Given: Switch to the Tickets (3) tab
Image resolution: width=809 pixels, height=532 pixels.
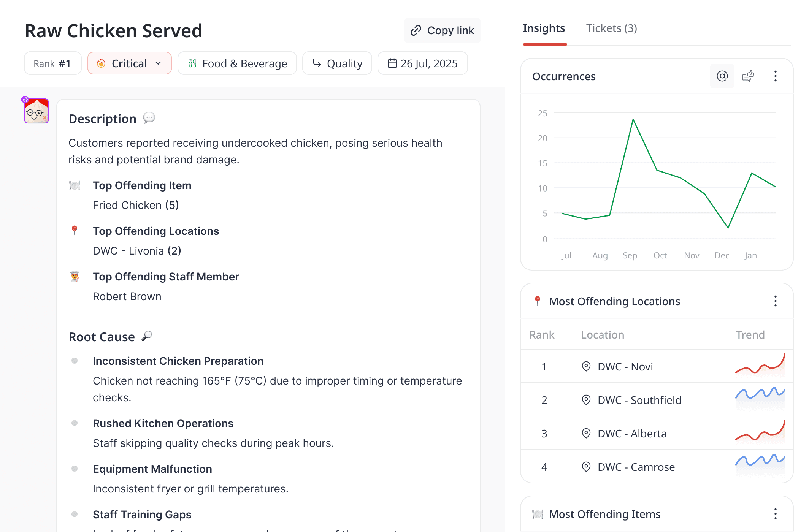Looking at the screenshot, I should pos(611,28).
